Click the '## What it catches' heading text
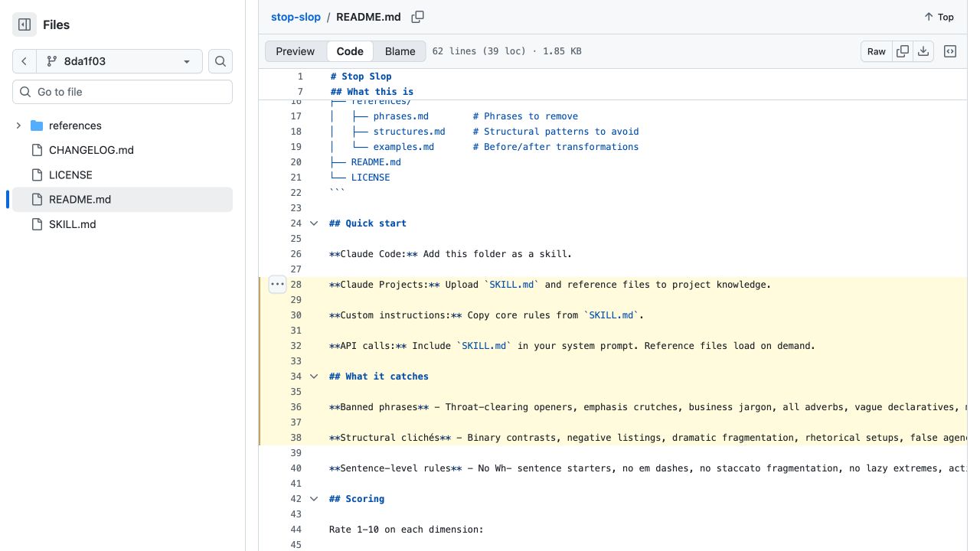The image size is (980, 551). tap(379, 377)
